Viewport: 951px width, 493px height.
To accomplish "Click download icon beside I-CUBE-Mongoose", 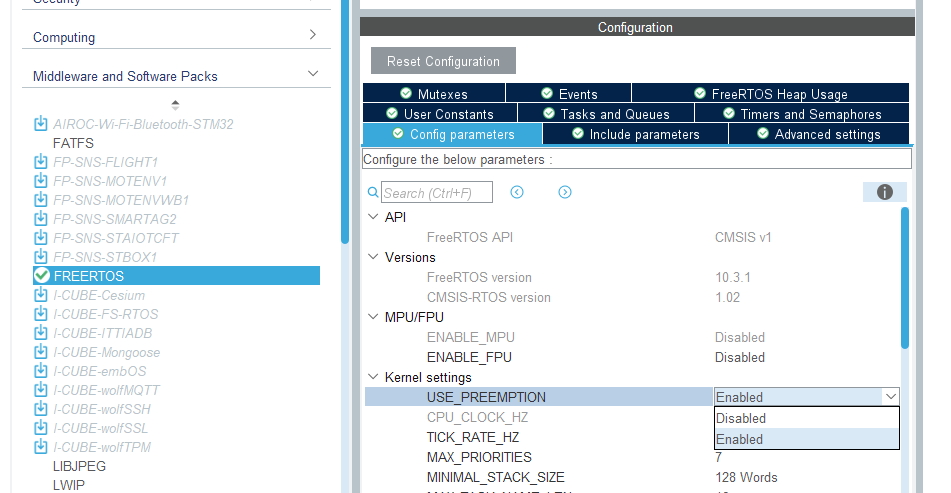I will 41,352.
